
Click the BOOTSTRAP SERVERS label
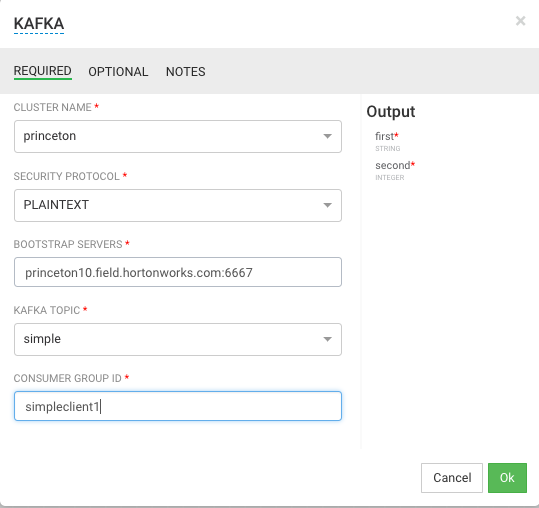click(68, 244)
